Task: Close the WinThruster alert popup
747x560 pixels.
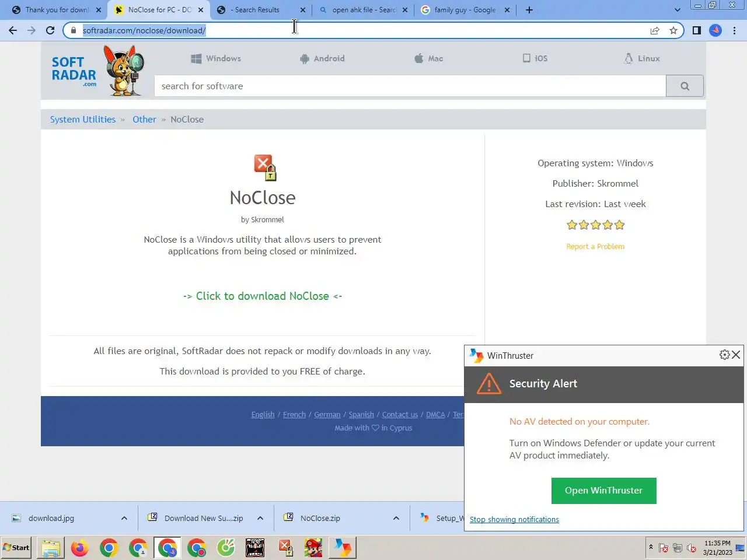Action: click(736, 355)
